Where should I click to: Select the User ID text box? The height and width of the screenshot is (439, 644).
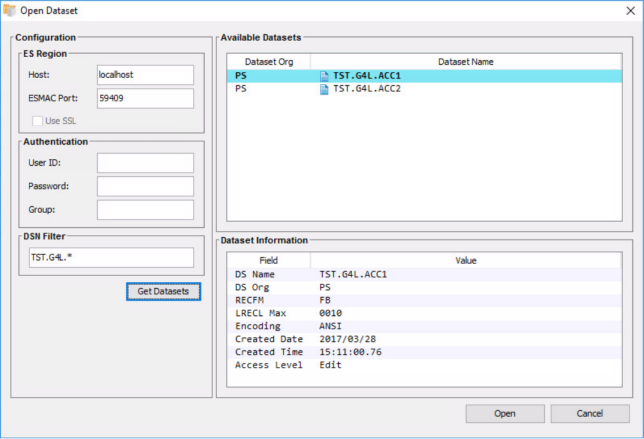[x=145, y=162]
